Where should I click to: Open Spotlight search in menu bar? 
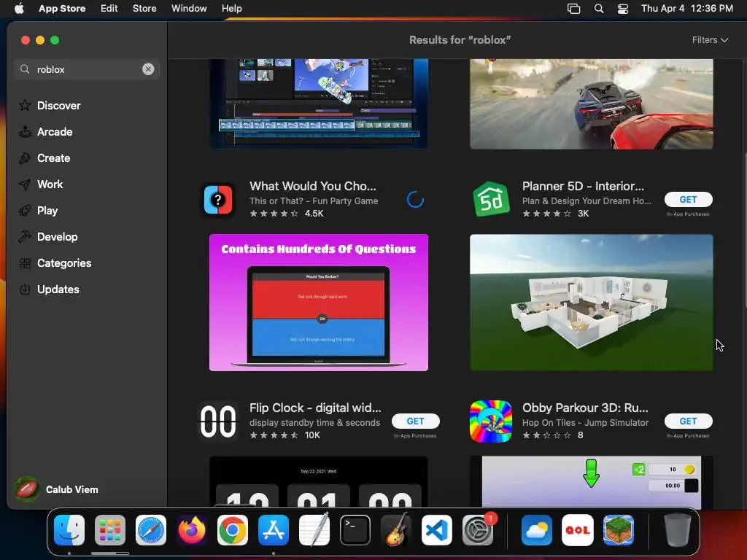click(599, 8)
